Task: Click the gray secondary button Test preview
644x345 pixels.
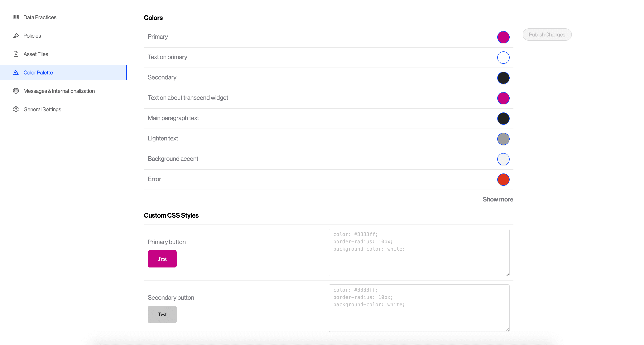Action: (162, 314)
